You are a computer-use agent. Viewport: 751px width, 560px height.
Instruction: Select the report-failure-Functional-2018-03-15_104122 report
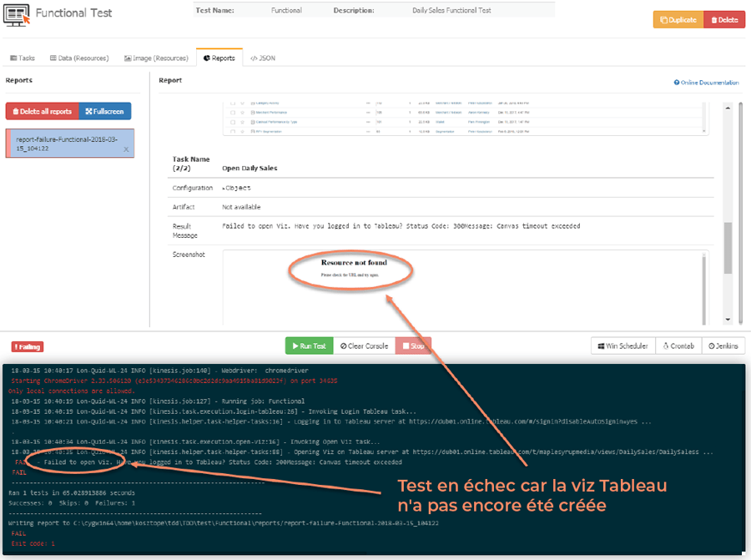click(x=70, y=144)
